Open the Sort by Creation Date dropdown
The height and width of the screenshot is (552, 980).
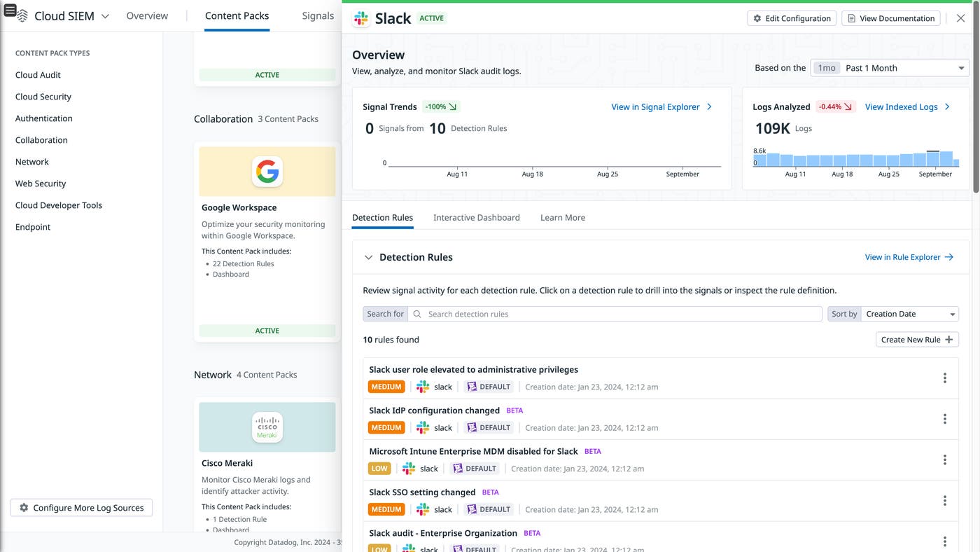click(x=910, y=314)
